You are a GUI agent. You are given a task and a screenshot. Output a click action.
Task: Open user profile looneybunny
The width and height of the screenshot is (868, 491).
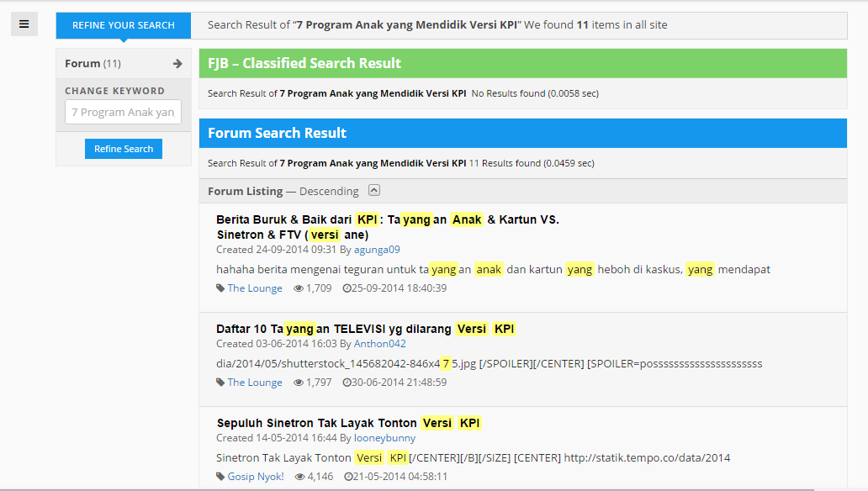coord(384,438)
